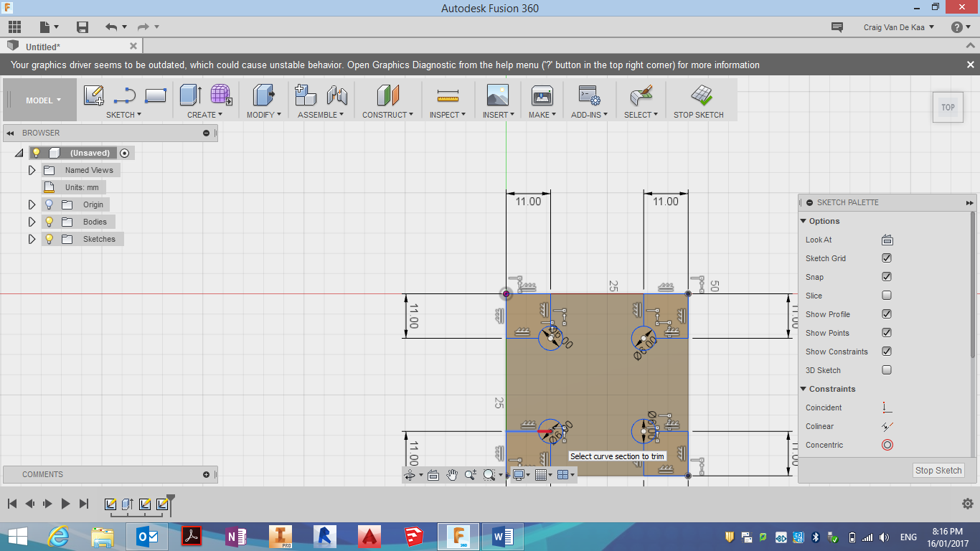The height and width of the screenshot is (551, 980).
Task: Open the CREATE menu
Action: pyautogui.click(x=204, y=115)
